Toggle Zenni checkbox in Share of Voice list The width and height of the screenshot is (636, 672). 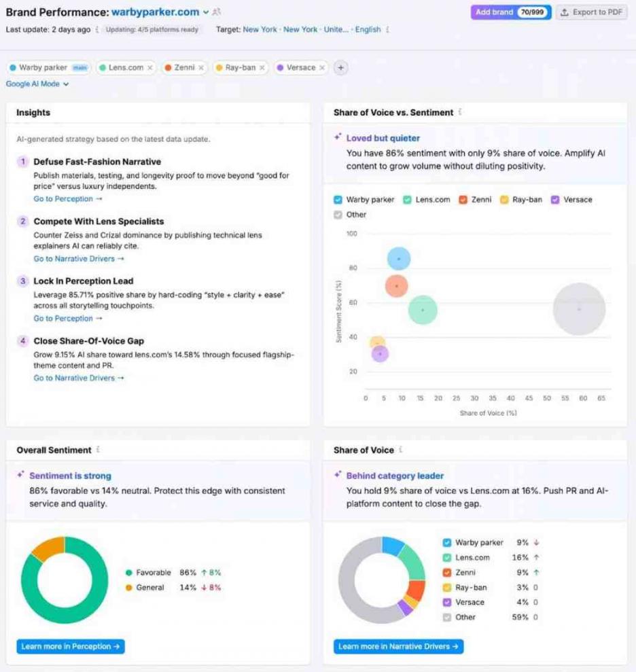(x=447, y=573)
